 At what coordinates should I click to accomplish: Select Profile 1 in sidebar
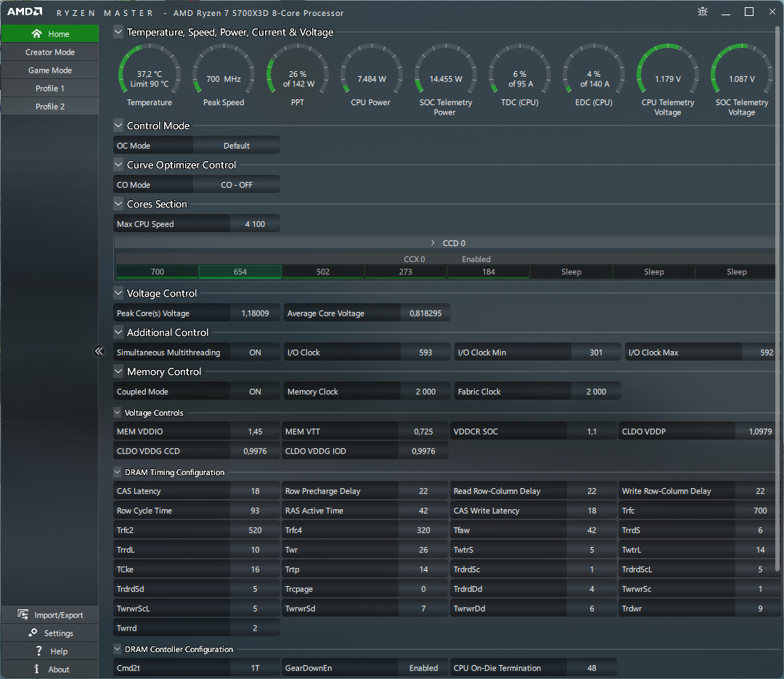[50, 89]
